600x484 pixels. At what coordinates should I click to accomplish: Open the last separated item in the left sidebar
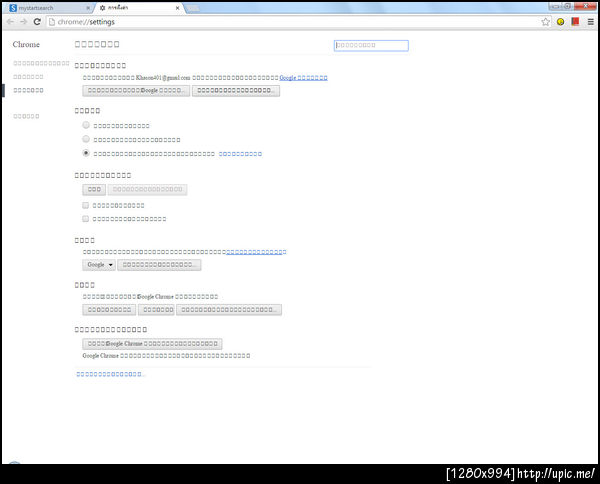click(26, 116)
